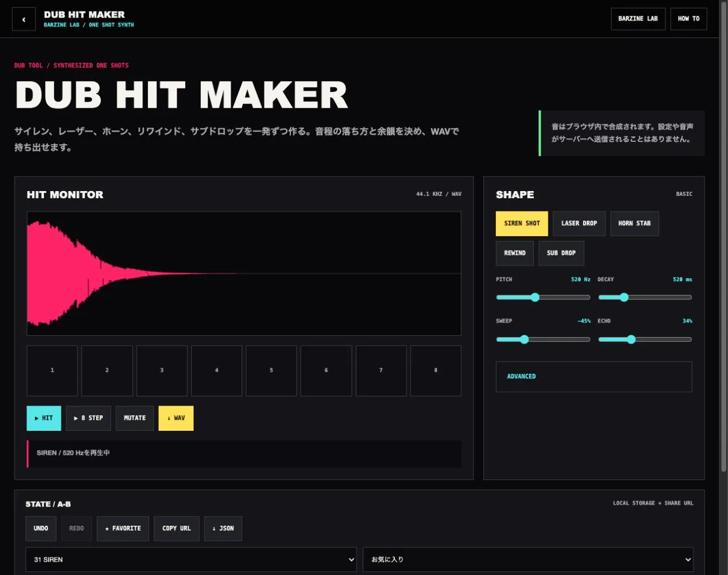Expand the ADVANCED settings section
728x575 pixels.
tap(594, 377)
